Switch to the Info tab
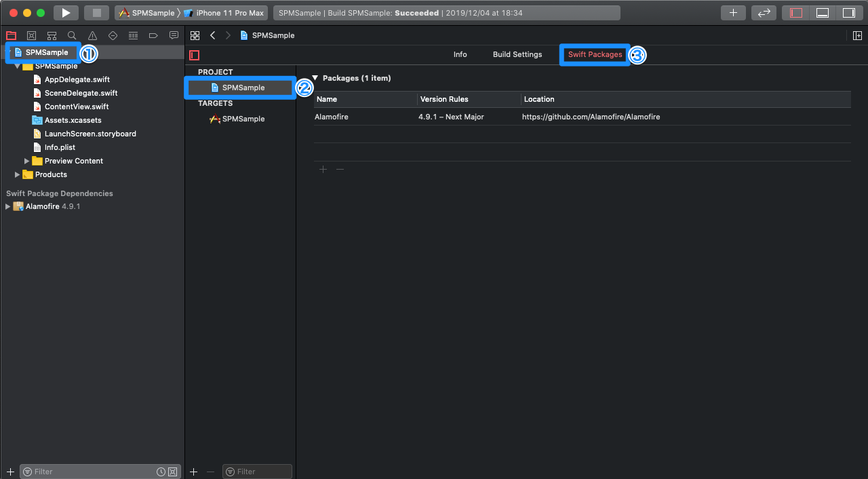 pos(460,54)
